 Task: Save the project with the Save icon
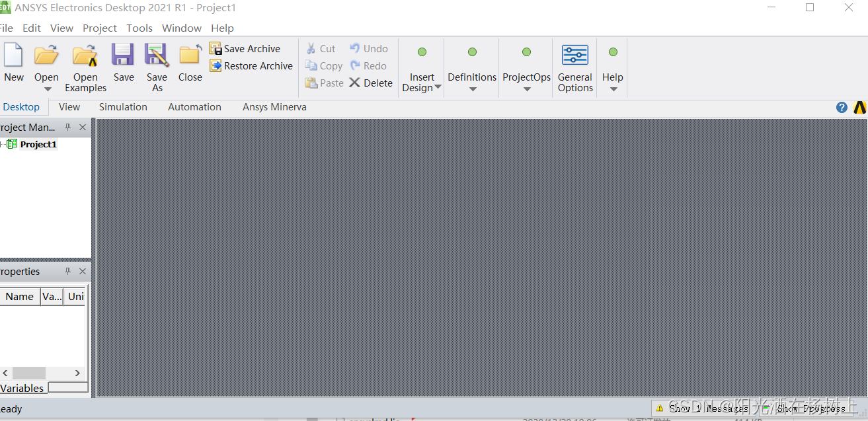point(123,55)
